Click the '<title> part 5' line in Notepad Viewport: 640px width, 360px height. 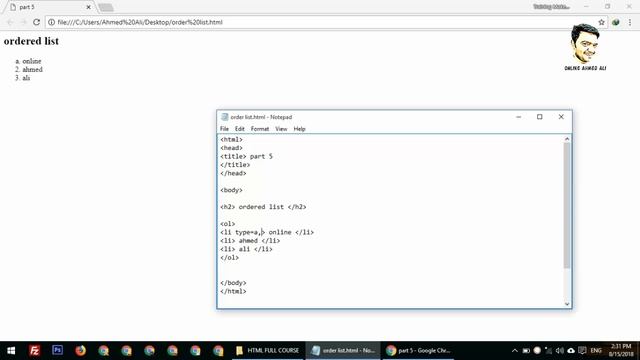(x=247, y=156)
